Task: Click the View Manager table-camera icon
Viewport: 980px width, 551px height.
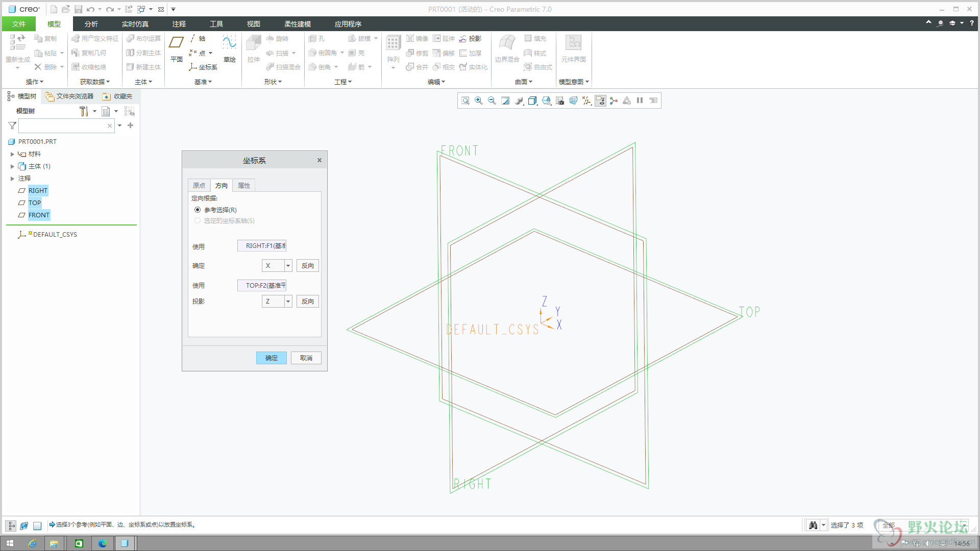Action: point(560,101)
